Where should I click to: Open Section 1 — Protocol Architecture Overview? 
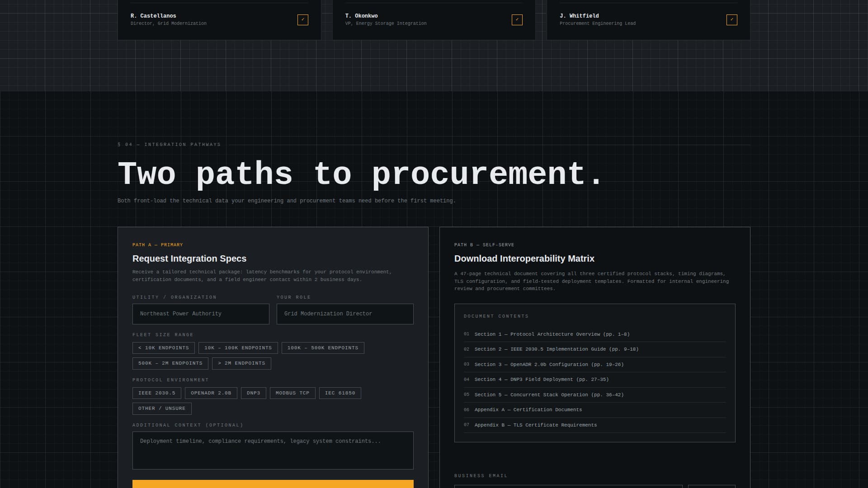pos(552,334)
